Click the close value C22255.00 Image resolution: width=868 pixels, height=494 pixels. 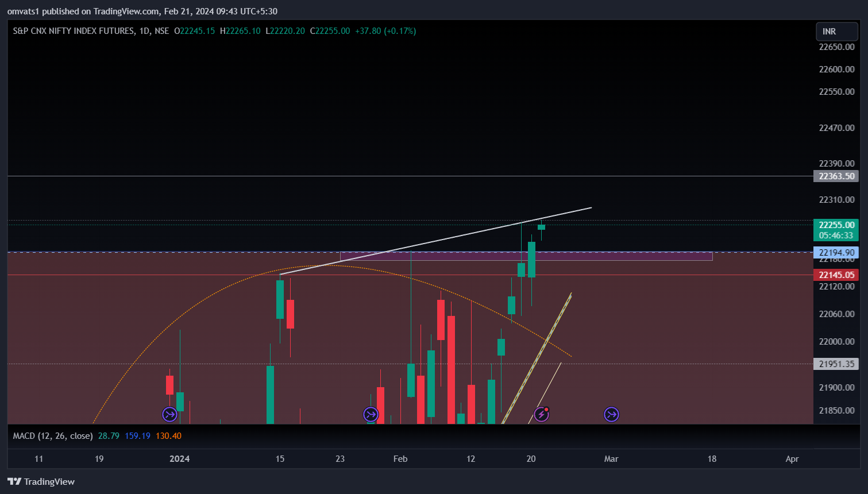(x=330, y=31)
